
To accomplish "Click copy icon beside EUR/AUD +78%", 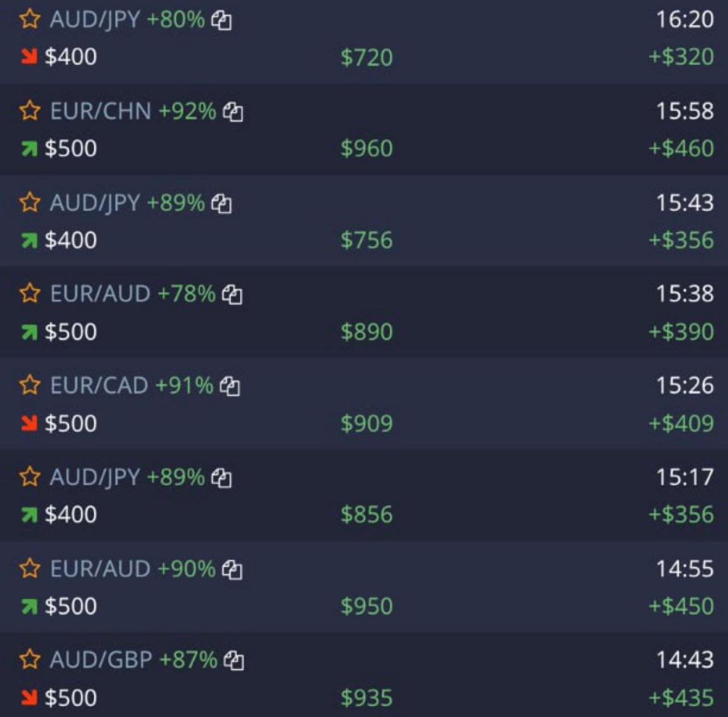I will click(232, 295).
